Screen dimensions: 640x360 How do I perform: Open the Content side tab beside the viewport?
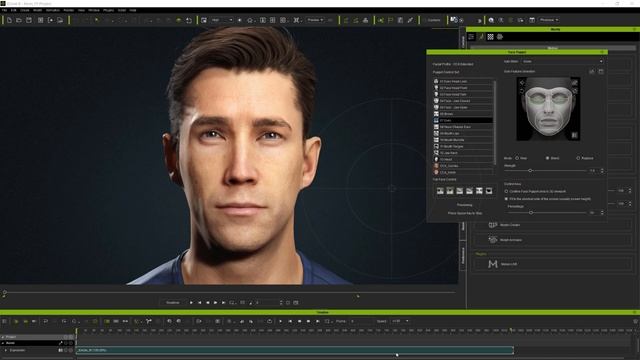point(463,42)
